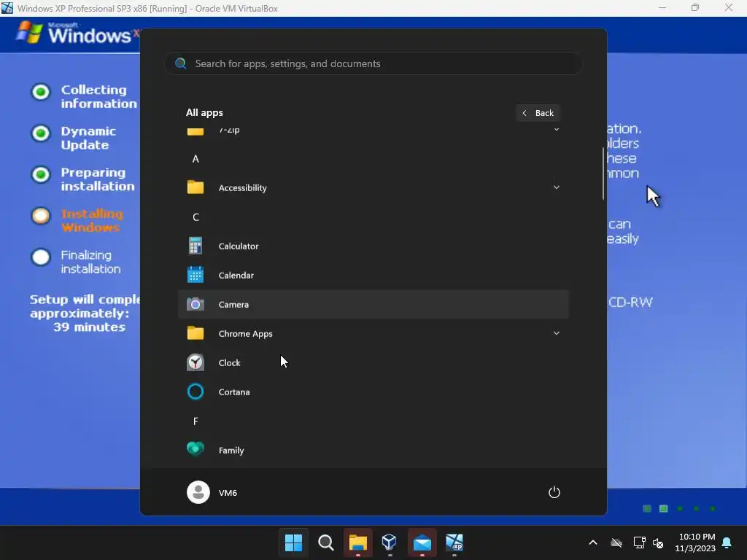Open the Mail app in taskbar
Image resolution: width=747 pixels, height=560 pixels.
tap(422, 542)
